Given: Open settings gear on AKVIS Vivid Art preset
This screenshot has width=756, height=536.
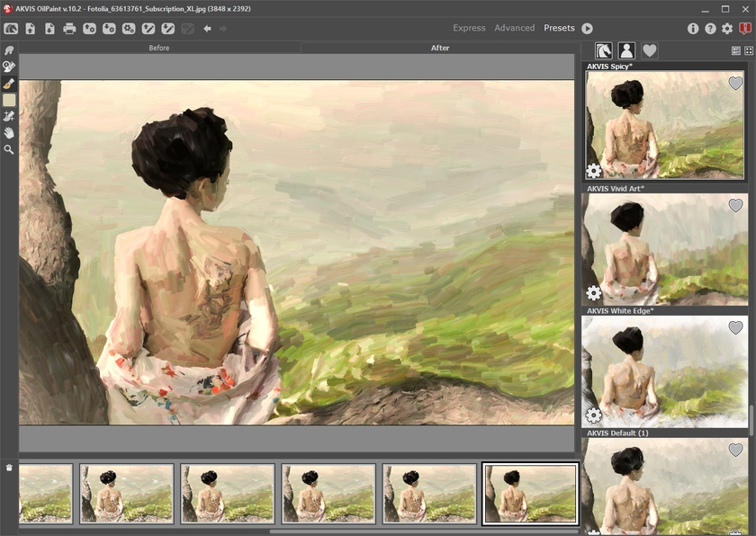Looking at the screenshot, I should pos(594,293).
